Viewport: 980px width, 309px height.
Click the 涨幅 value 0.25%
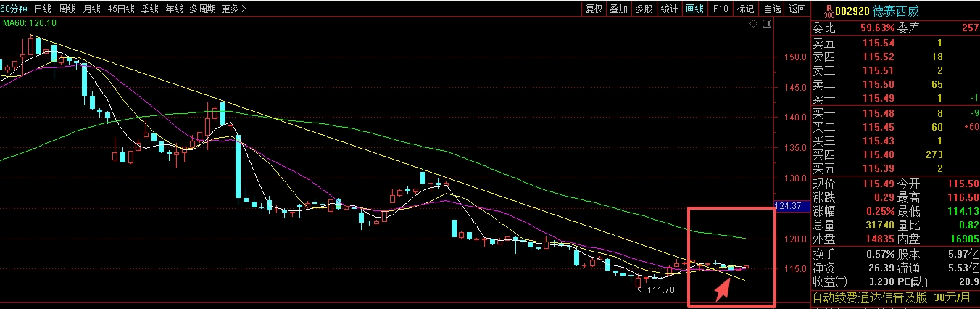click(x=880, y=212)
